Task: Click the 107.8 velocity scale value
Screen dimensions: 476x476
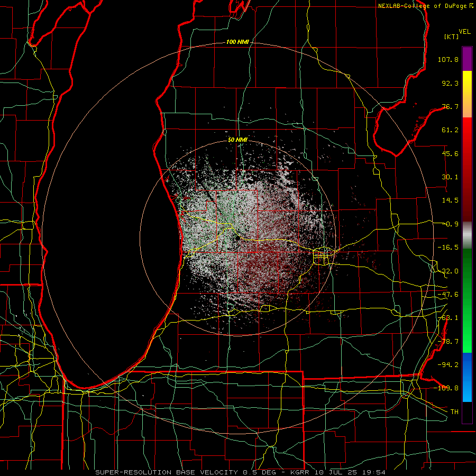Action: point(448,59)
